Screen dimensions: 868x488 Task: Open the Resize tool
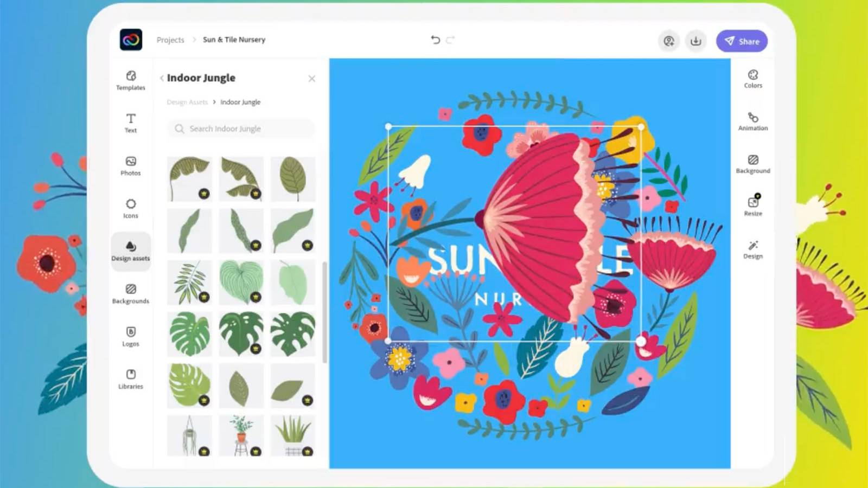click(753, 205)
